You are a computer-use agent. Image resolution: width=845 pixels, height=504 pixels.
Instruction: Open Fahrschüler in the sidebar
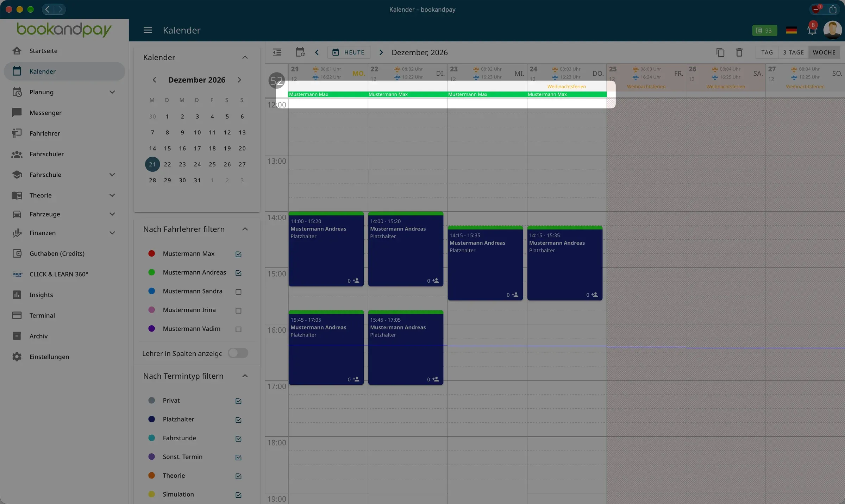(x=64, y=154)
